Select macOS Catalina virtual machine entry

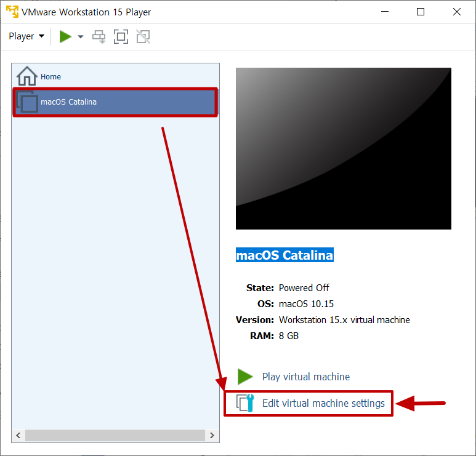tap(115, 102)
